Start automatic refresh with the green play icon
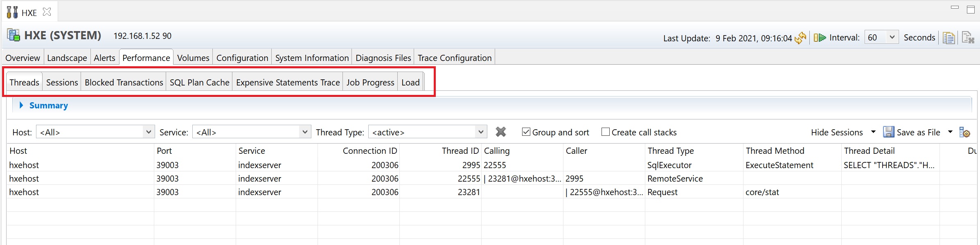The width and height of the screenshot is (980, 245). tap(820, 38)
